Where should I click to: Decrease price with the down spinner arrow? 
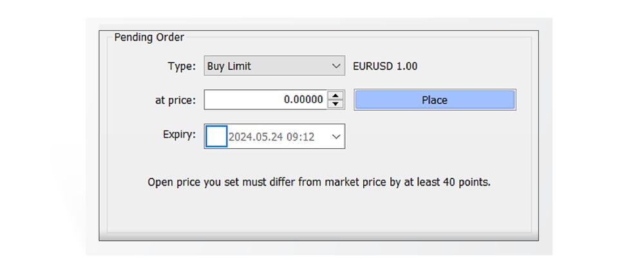[336, 104]
